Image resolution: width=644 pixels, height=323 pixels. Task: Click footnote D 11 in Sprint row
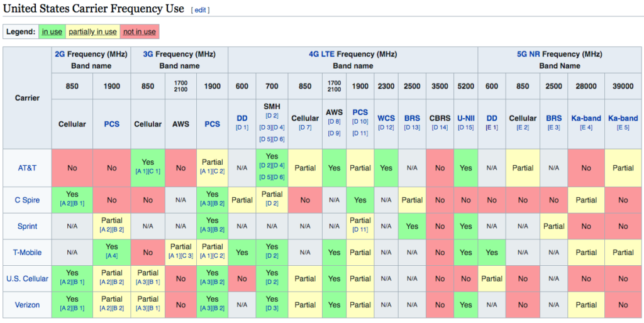(360, 229)
